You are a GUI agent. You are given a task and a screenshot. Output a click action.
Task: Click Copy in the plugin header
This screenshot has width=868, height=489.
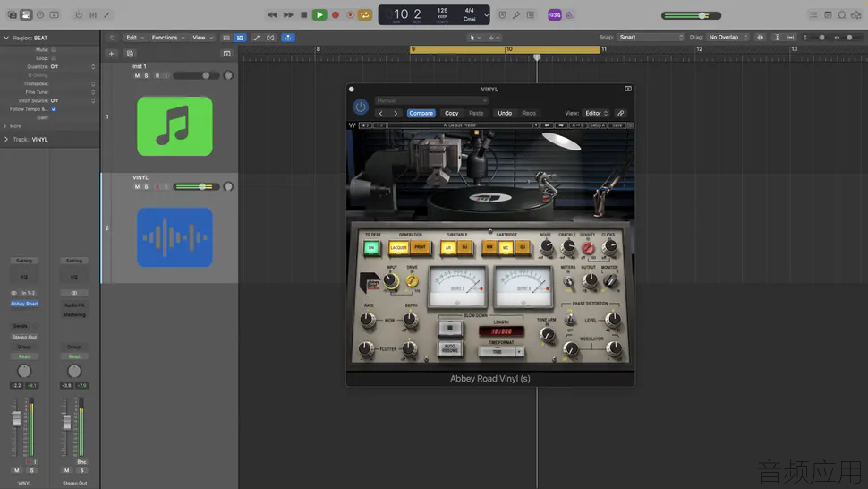point(452,113)
